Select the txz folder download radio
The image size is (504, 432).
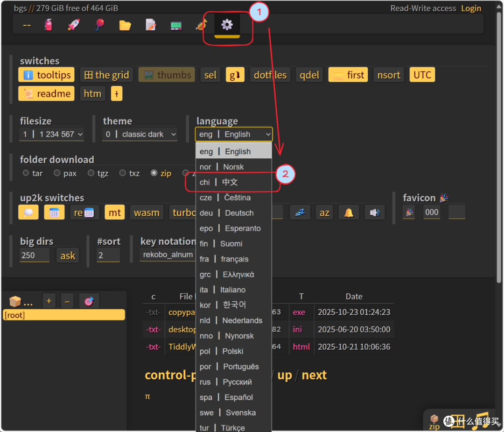coord(122,173)
